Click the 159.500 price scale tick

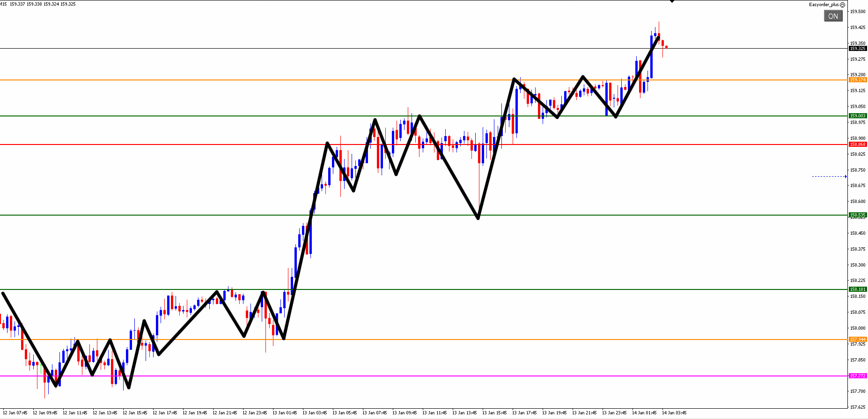click(x=858, y=12)
